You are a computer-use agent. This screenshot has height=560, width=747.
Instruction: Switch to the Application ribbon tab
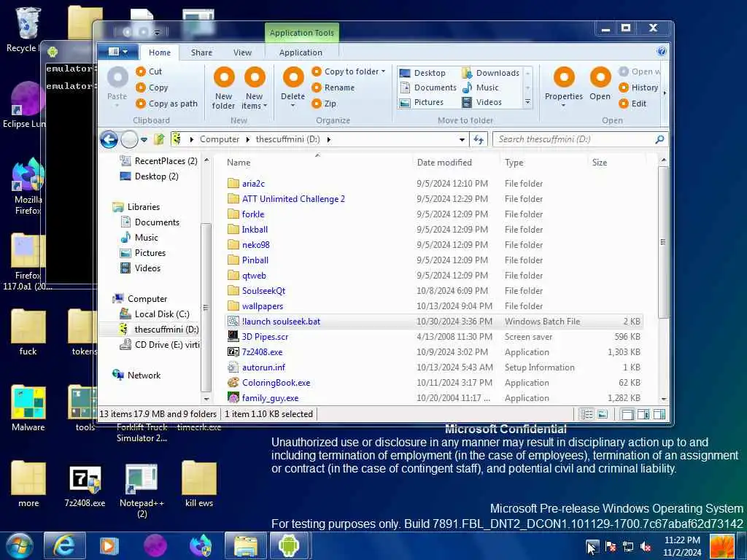[301, 52]
